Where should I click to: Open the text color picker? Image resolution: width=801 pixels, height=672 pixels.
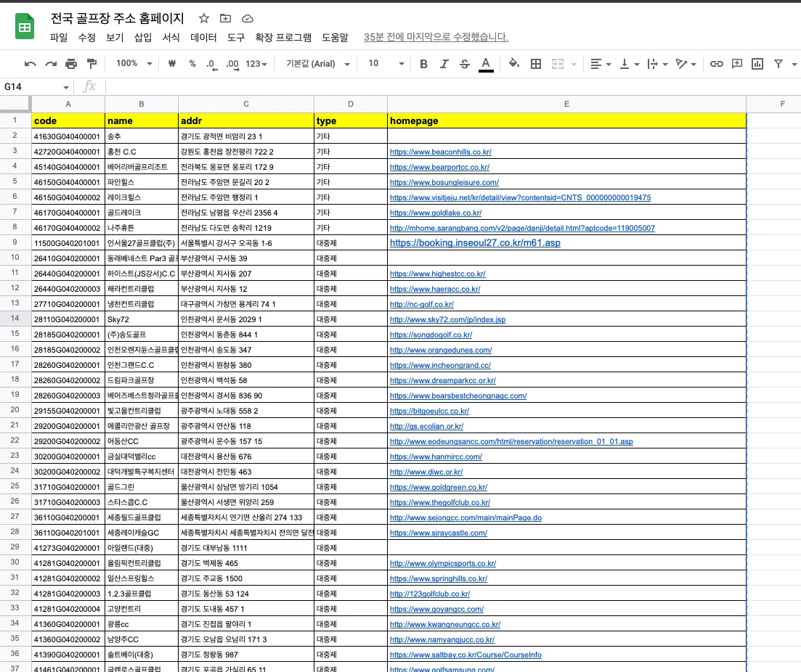pos(486,65)
